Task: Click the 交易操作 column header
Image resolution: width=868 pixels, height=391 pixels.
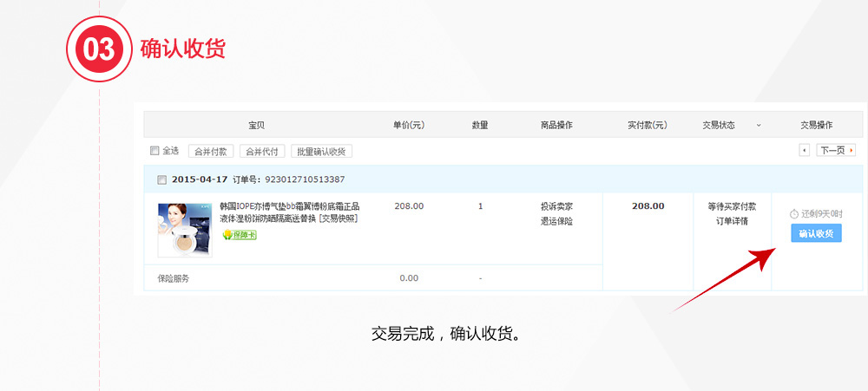Action: tap(816, 125)
